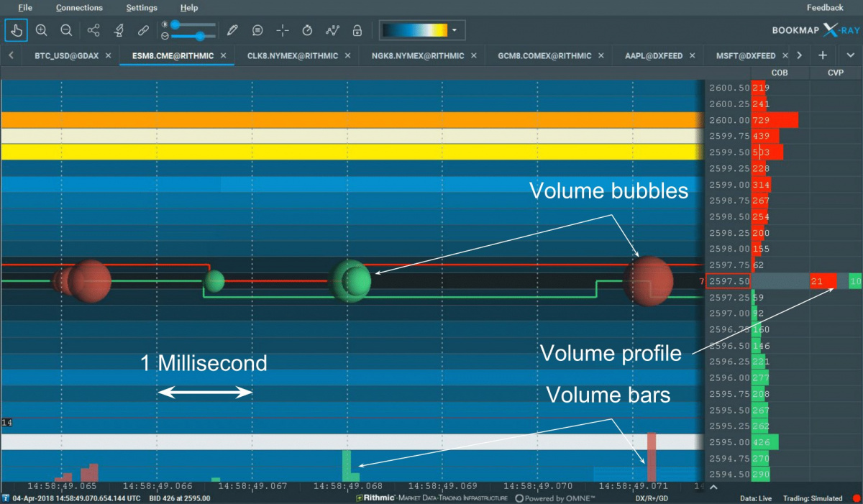Click the zoom in magnifier icon
The image size is (863, 504).
coord(42,30)
